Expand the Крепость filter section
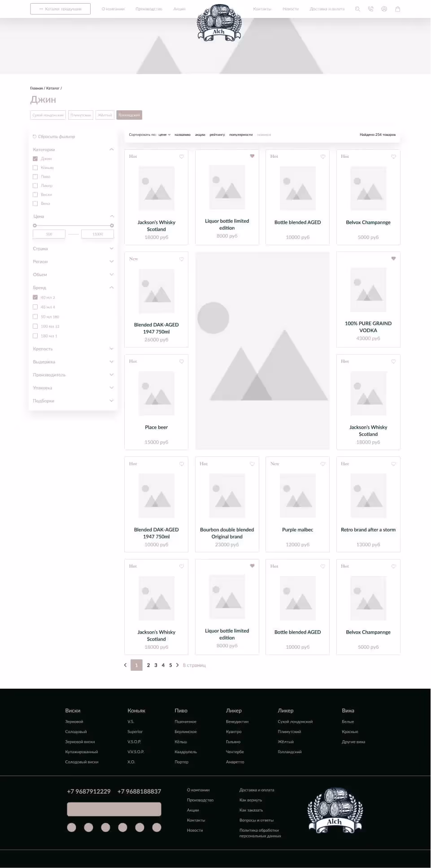This screenshot has width=431, height=868. 112,348
